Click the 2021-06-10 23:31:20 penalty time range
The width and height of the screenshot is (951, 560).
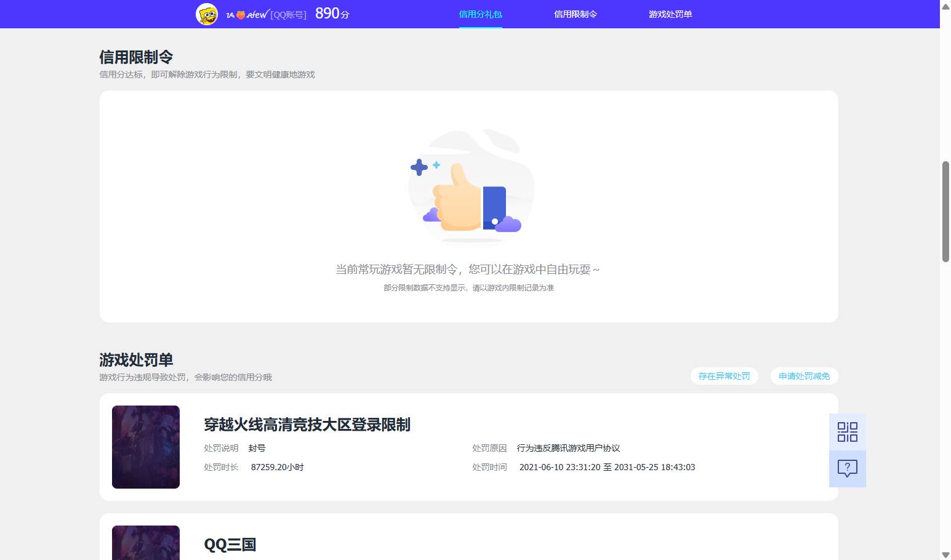click(x=608, y=467)
